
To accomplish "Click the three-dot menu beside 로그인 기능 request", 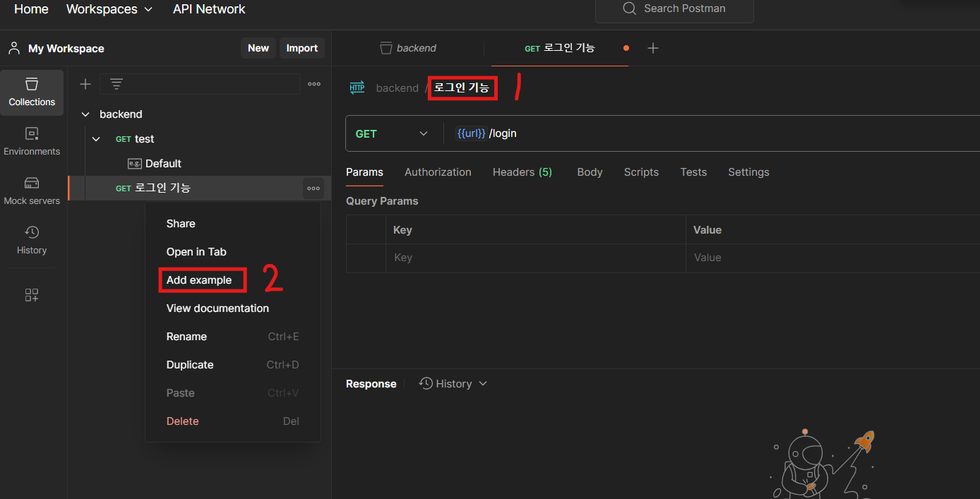I will (313, 188).
